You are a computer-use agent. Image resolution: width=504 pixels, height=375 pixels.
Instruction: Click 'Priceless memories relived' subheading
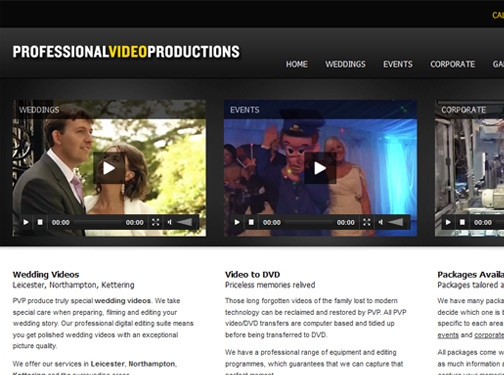(270, 285)
